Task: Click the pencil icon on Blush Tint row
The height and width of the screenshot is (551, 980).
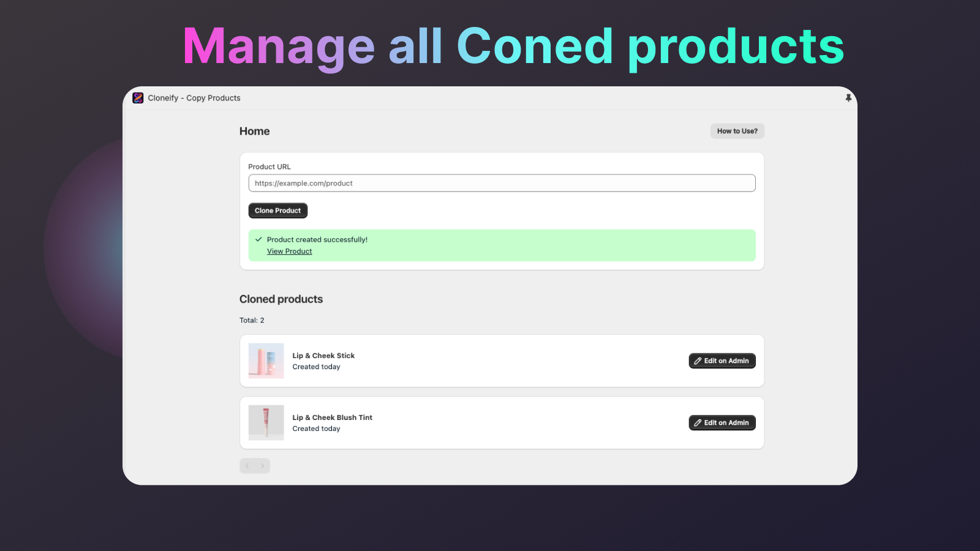Action: pyautogui.click(x=698, y=422)
